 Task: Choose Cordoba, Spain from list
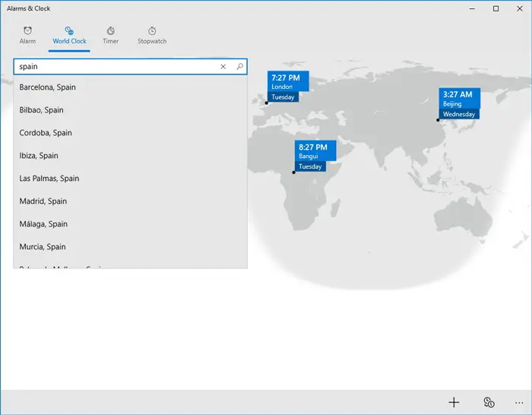click(x=130, y=133)
